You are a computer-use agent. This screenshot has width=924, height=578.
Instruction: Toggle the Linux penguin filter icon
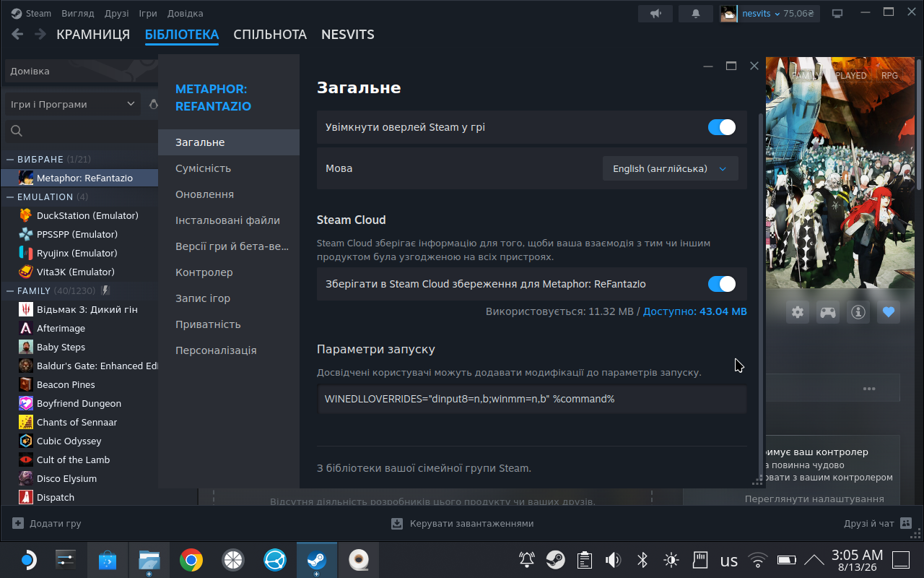(153, 104)
